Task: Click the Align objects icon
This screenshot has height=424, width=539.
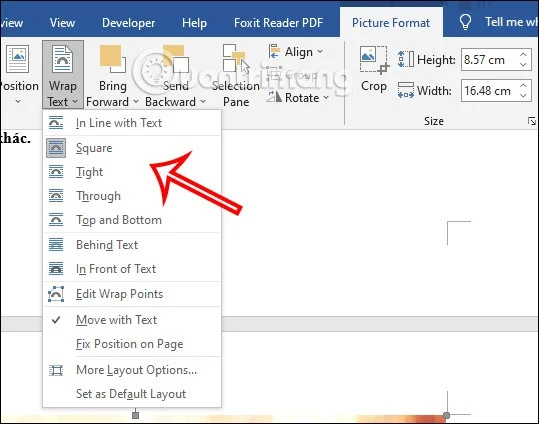Action: tap(274, 52)
